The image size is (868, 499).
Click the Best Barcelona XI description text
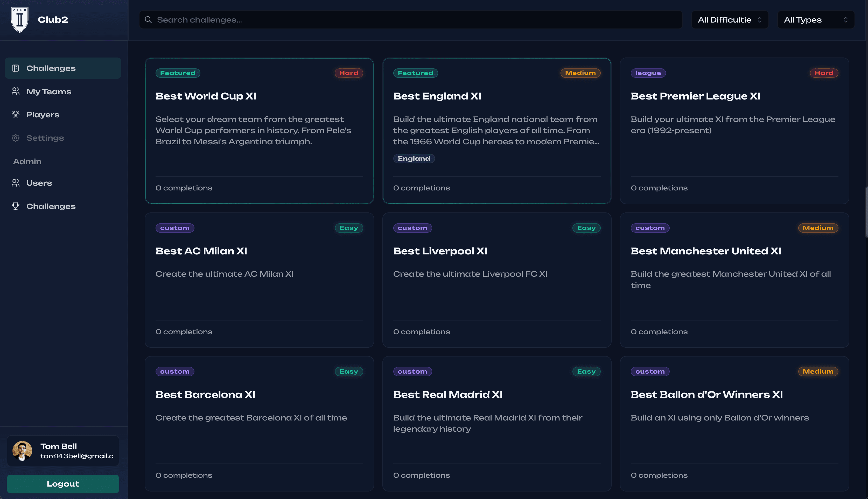tap(251, 418)
